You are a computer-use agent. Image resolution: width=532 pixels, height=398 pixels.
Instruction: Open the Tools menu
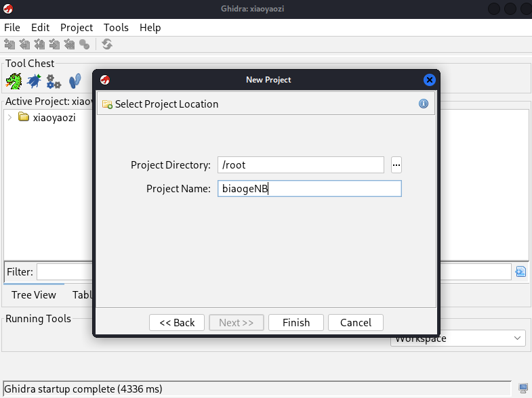pos(116,28)
